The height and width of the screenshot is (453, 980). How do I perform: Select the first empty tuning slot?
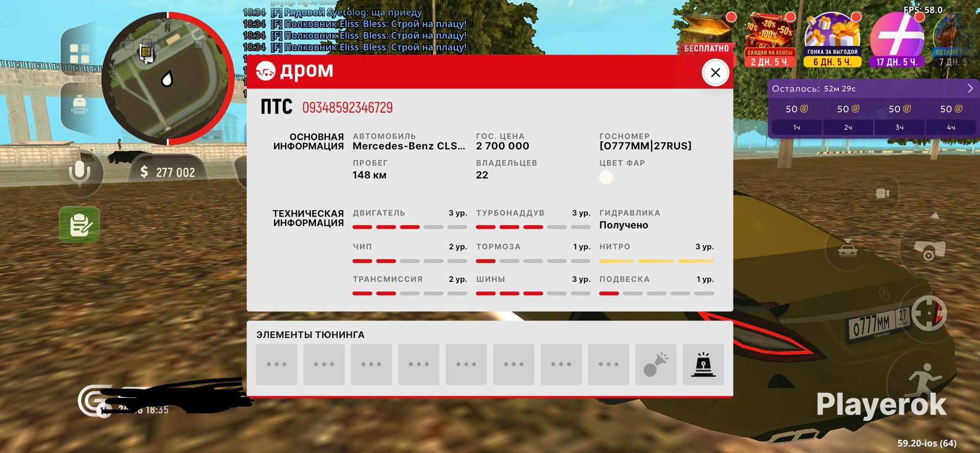pos(277,364)
